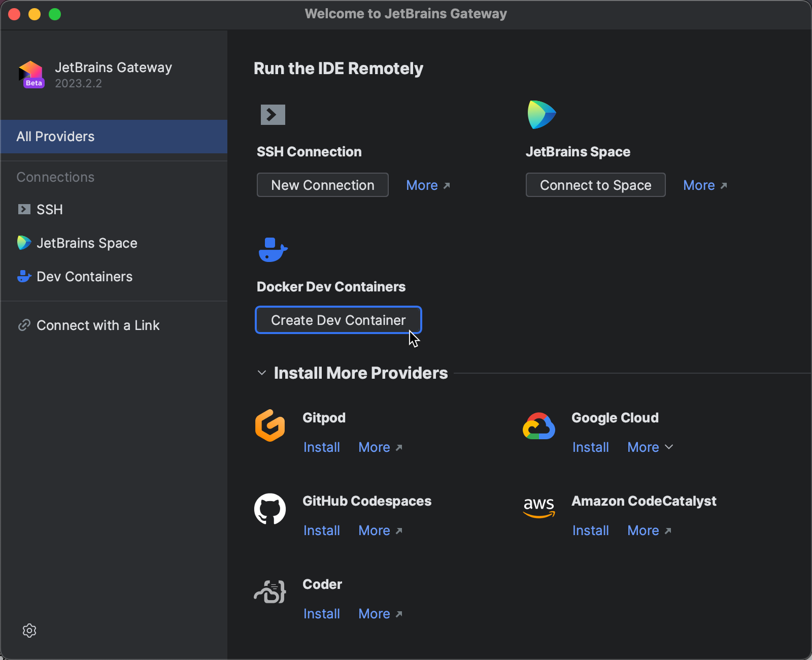The image size is (812, 660).
Task: Click the AWS logo icon
Action: click(539, 508)
